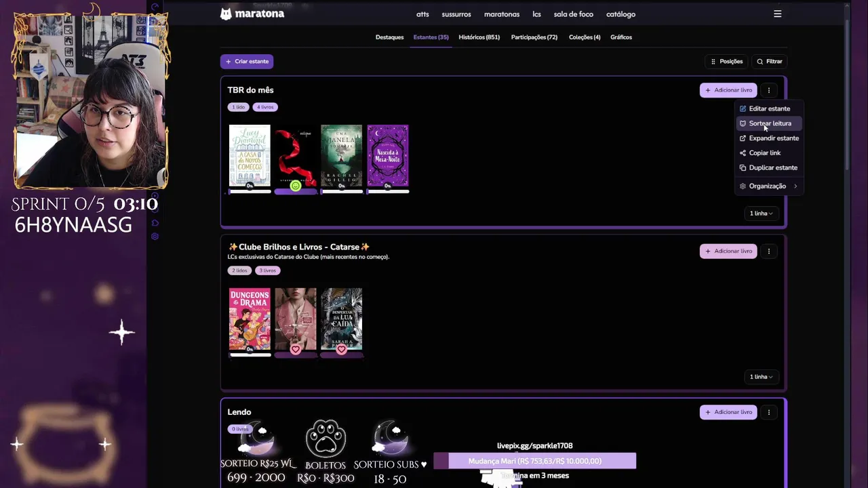Open maratonas navigation link

click(502, 14)
